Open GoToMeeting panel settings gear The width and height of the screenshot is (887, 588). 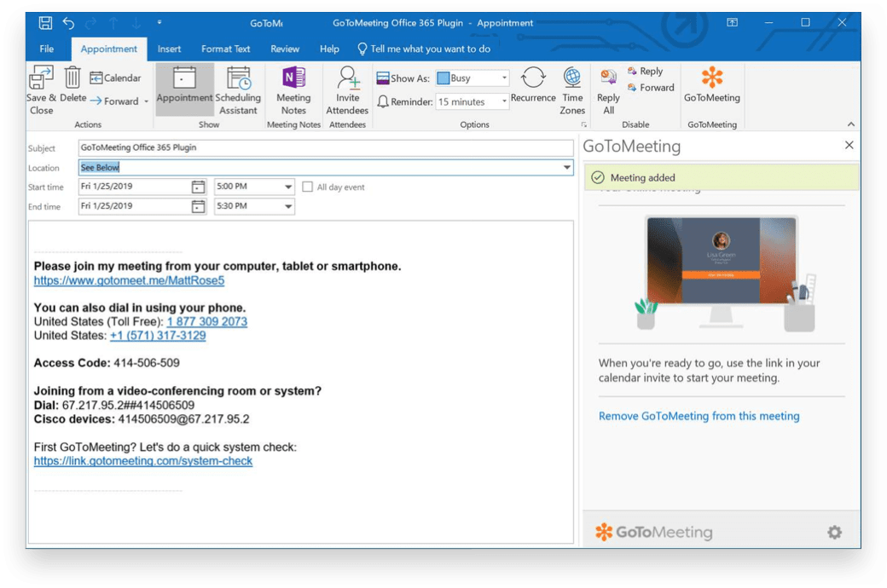(834, 533)
